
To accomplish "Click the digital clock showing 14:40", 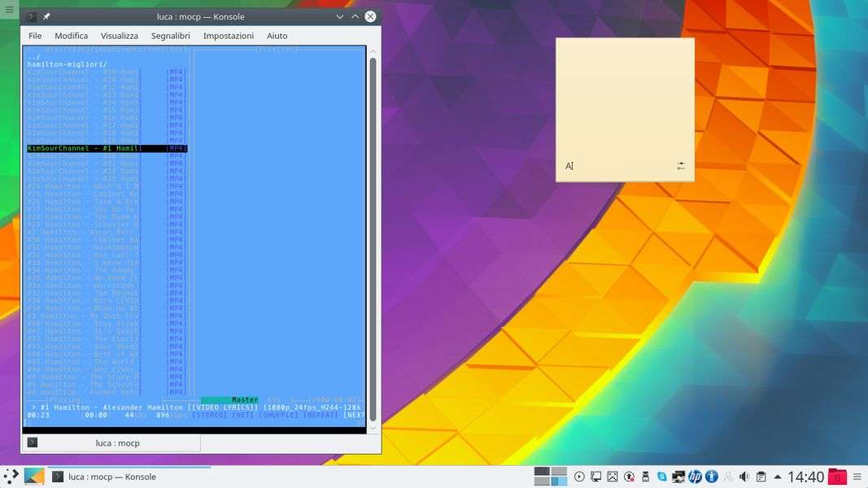I will [805, 477].
